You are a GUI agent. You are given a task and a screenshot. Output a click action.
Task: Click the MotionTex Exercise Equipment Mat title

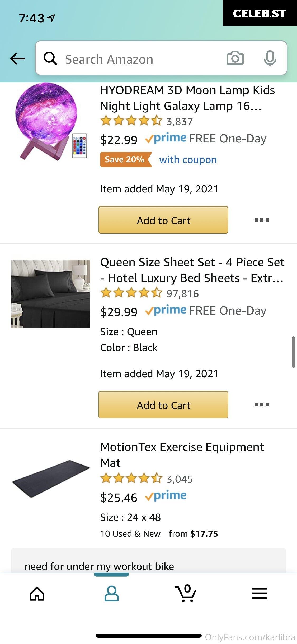[x=182, y=455]
